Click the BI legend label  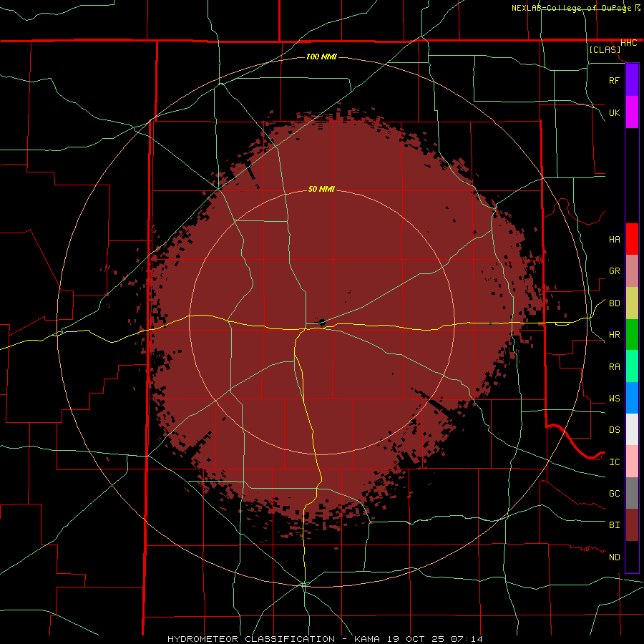(x=614, y=525)
